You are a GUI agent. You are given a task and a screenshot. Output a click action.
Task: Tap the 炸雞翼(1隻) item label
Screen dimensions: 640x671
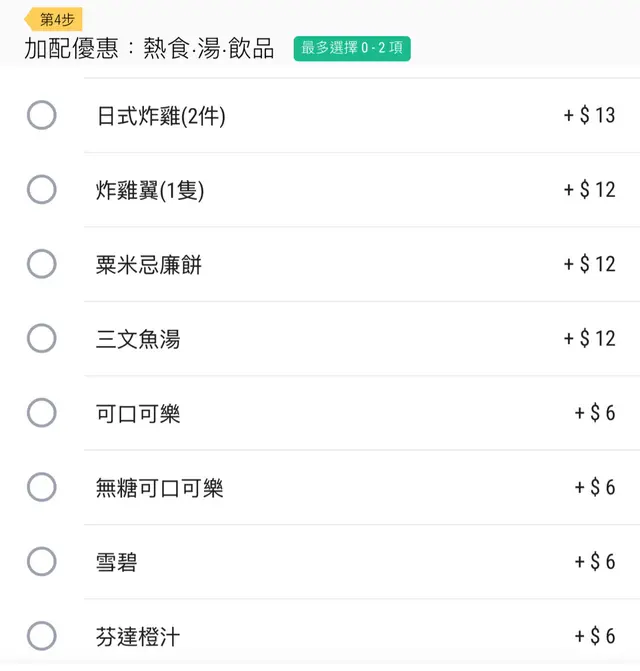click(x=150, y=190)
